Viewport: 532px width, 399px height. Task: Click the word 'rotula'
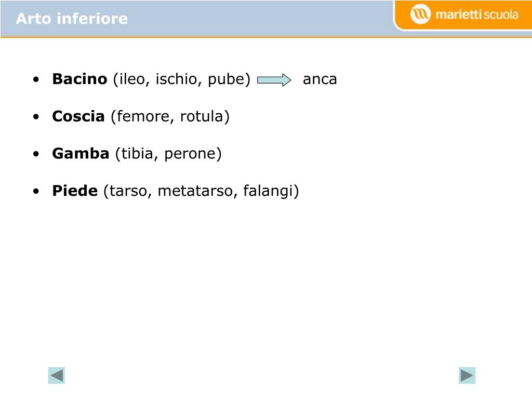pos(201,116)
